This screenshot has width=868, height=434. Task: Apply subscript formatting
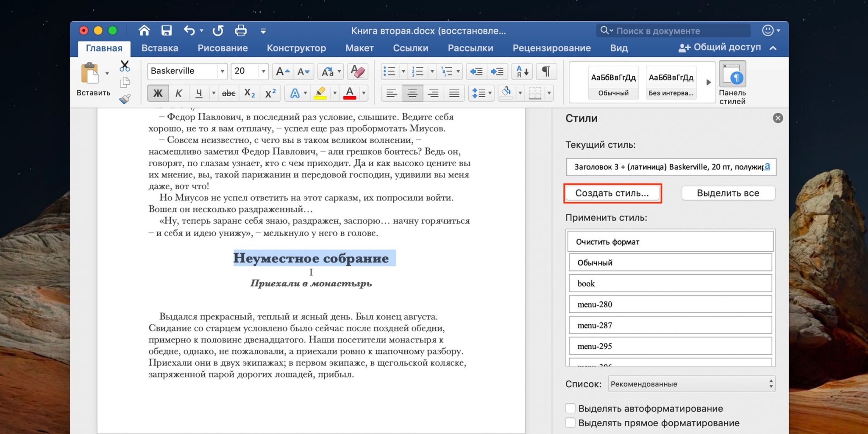(250, 93)
